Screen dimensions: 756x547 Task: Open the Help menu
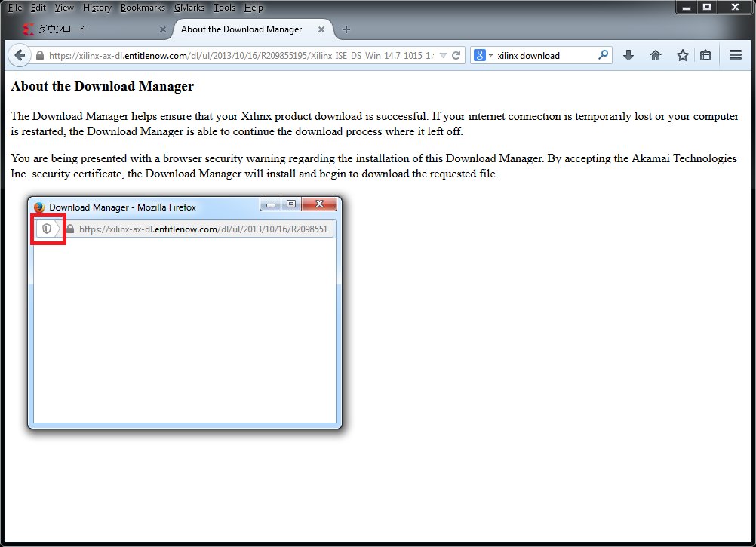(x=254, y=8)
